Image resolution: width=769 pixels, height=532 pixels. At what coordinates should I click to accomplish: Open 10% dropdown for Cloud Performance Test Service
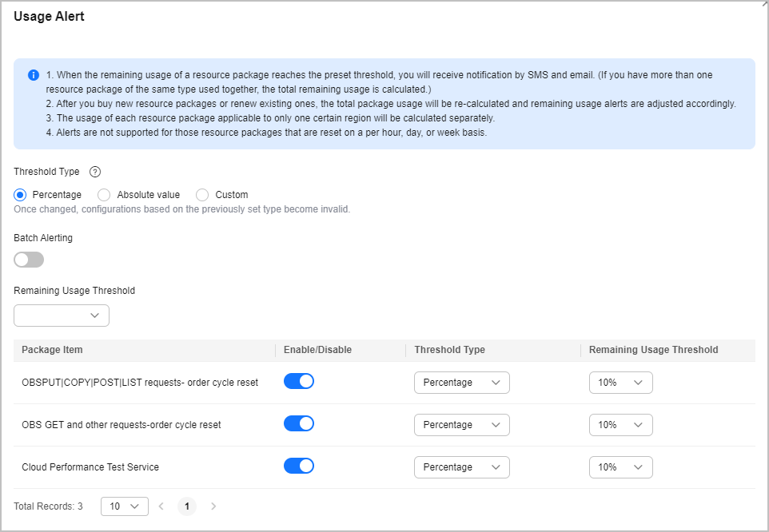point(620,467)
